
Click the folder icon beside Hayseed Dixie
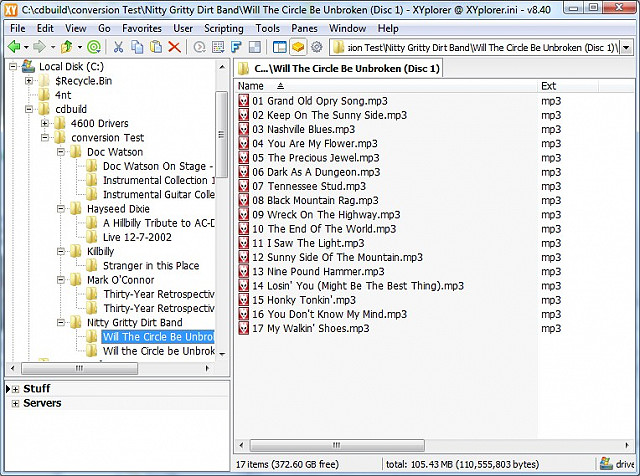pyautogui.click(x=76, y=209)
